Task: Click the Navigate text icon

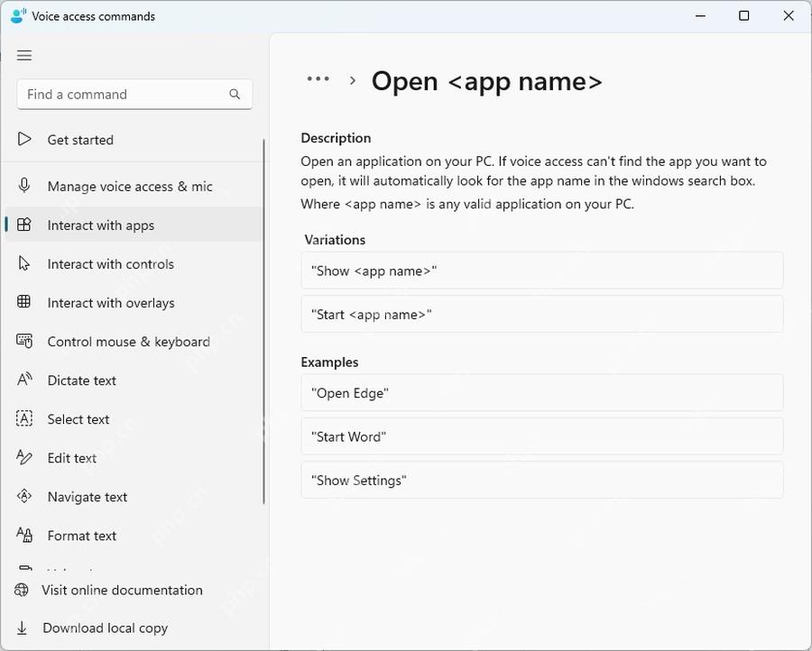Action: [24, 496]
